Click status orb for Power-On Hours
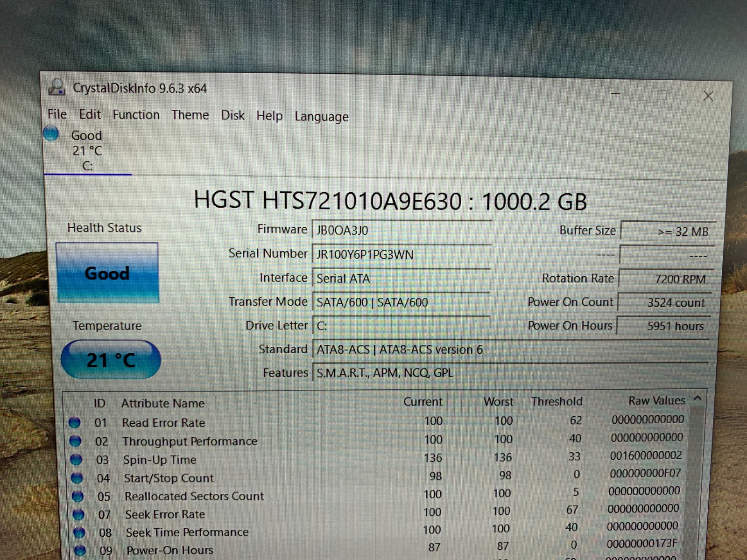The height and width of the screenshot is (560, 747). (80, 550)
